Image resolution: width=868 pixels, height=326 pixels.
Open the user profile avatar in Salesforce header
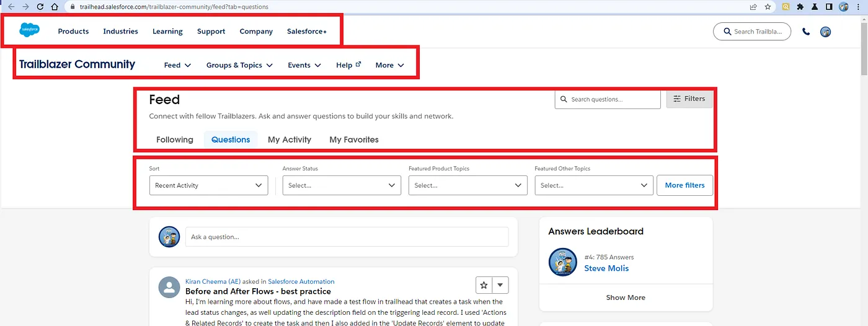(825, 32)
